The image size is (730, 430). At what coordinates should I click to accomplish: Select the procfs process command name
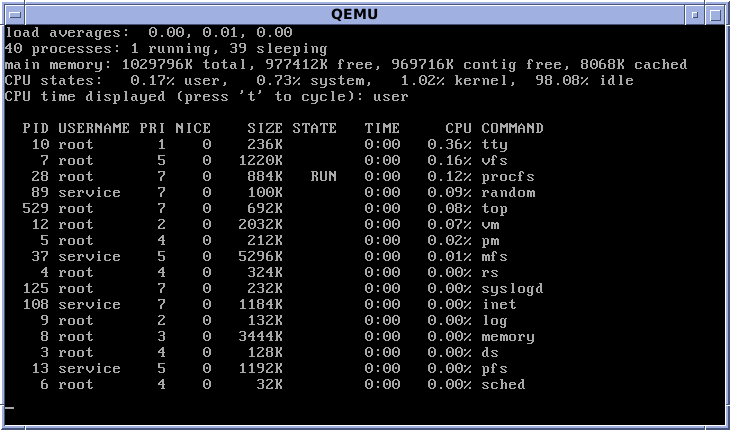pyautogui.click(x=507, y=176)
